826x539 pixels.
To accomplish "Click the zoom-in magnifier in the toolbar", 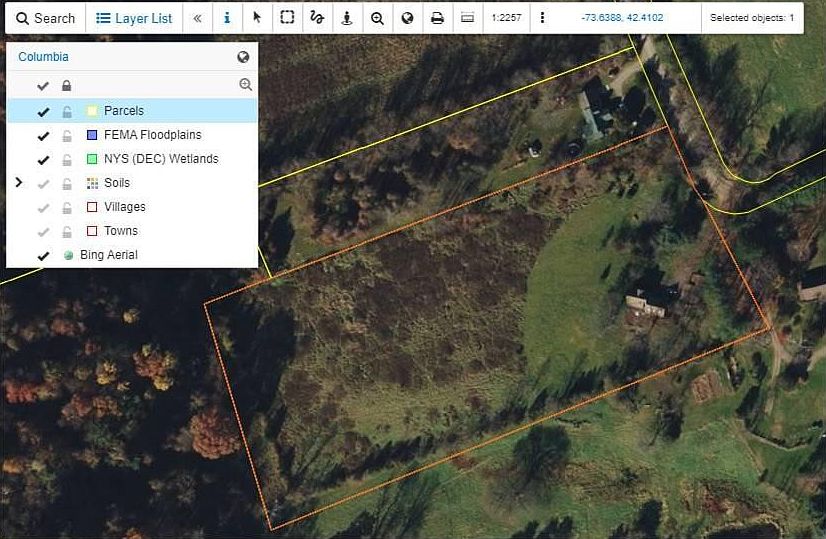I will pos(377,18).
